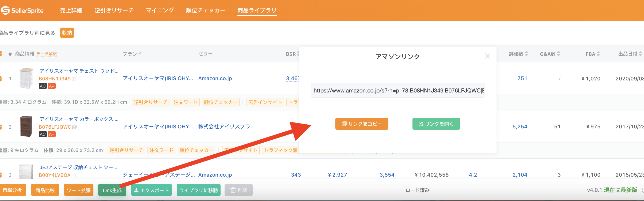Select the 収納 library tag
This screenshot has height=201, width=644.
[67, 33]
